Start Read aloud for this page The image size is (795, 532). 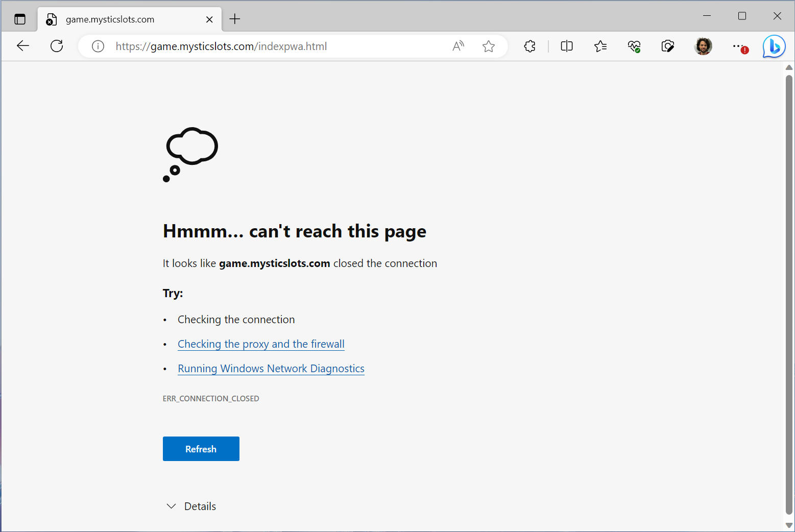(458, 46)
